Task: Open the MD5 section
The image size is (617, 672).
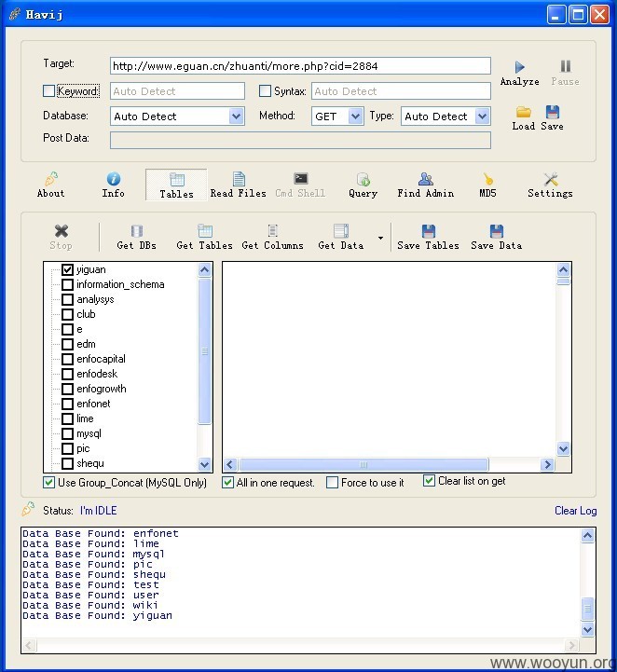Action: (x=487, y=185)
